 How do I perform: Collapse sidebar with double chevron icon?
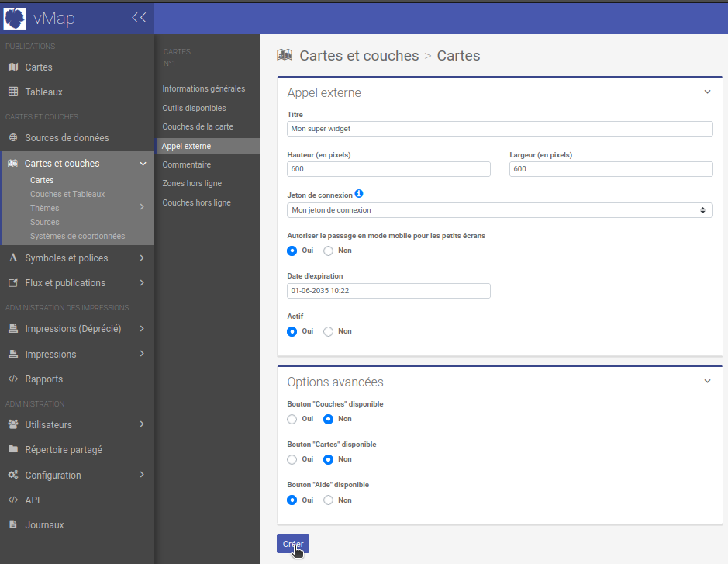coord(139,17)
